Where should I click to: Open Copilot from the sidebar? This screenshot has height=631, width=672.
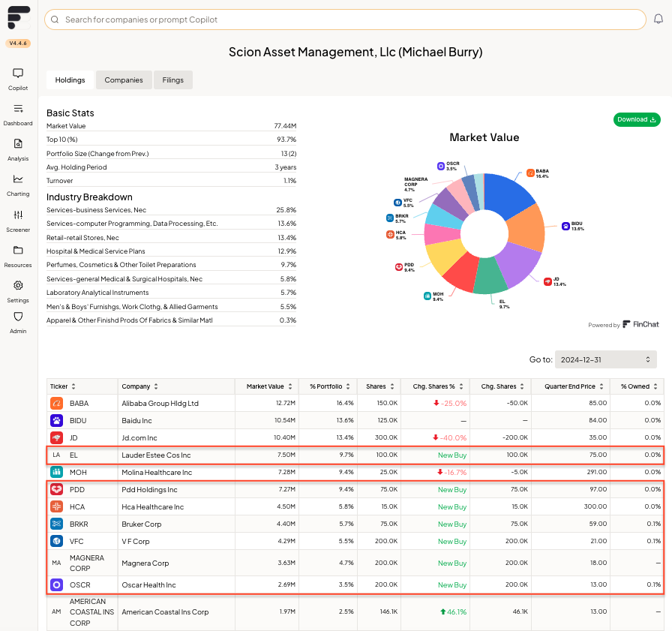18,80
